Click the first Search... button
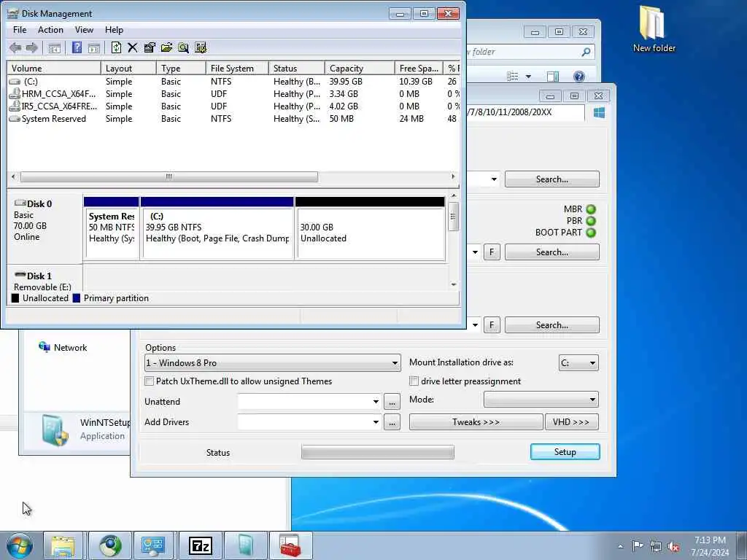The image size is (747, 560). (551, 179)
